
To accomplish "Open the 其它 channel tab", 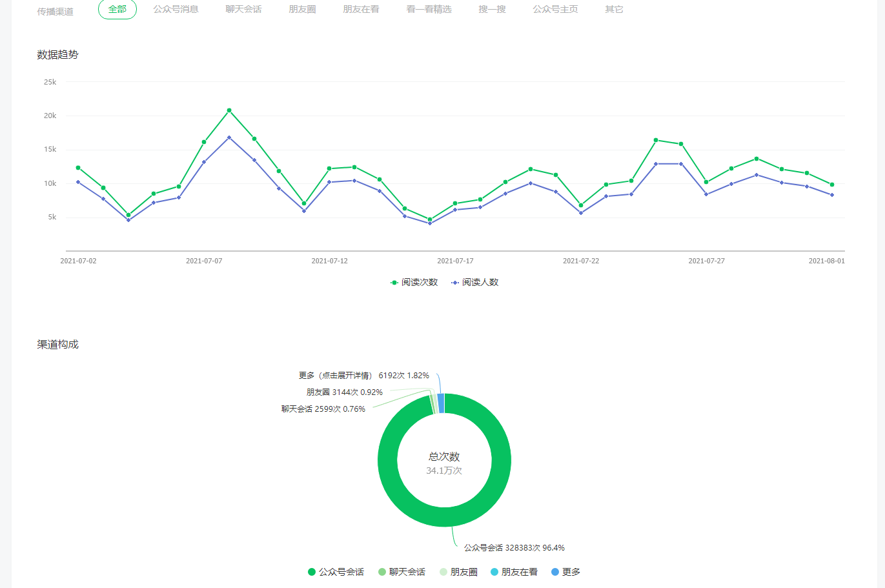I will pyautogui.click(x=614, y=10).
